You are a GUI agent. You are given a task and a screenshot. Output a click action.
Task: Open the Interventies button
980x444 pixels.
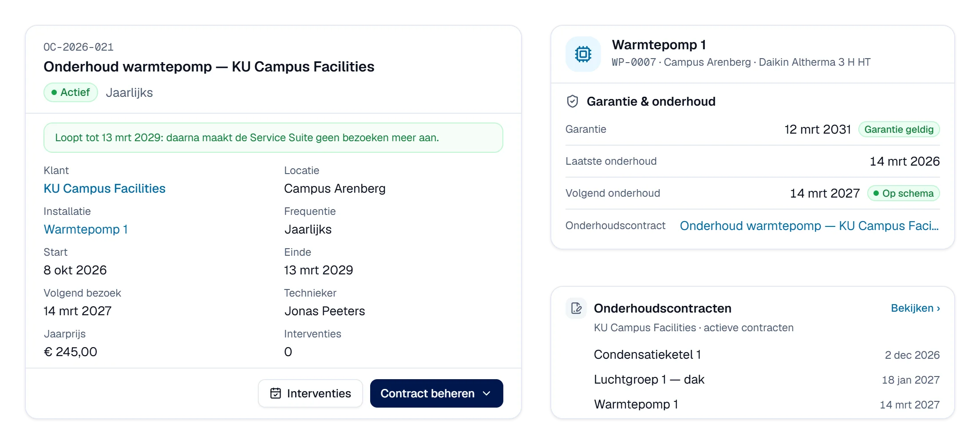(310, 393)
